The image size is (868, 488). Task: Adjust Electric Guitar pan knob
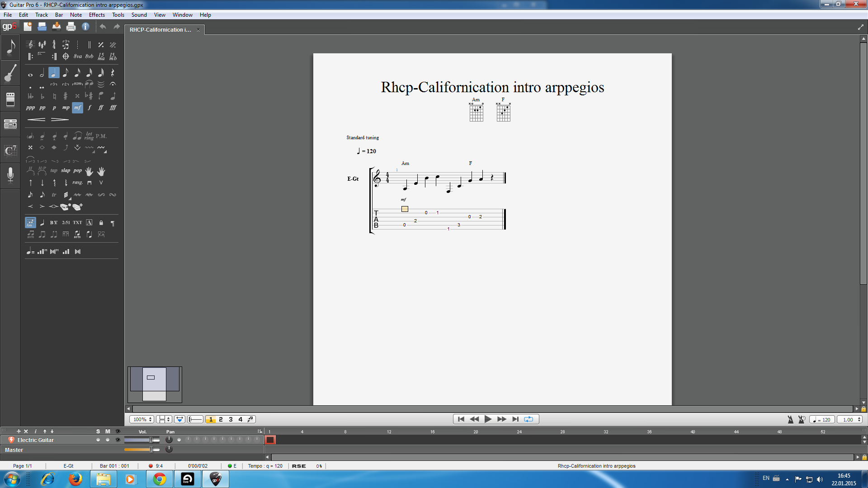169,440
